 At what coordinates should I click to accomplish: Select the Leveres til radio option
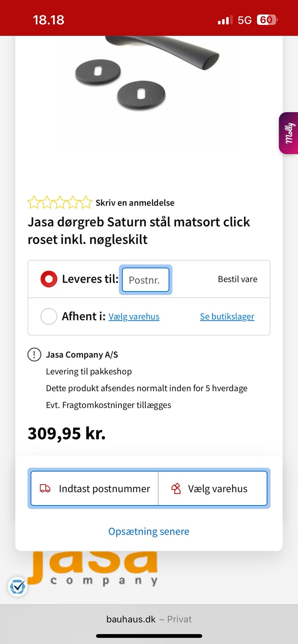pos(49,279)
